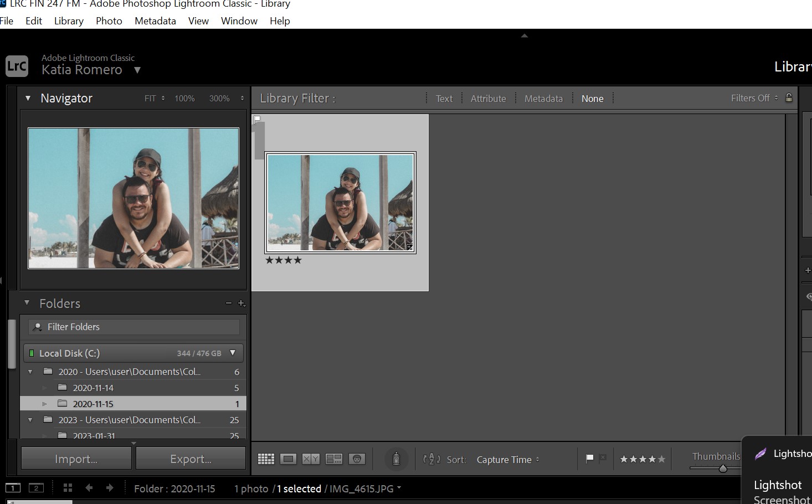
Task: Open the Metadata menu
Action: click(x=155, y=20)
